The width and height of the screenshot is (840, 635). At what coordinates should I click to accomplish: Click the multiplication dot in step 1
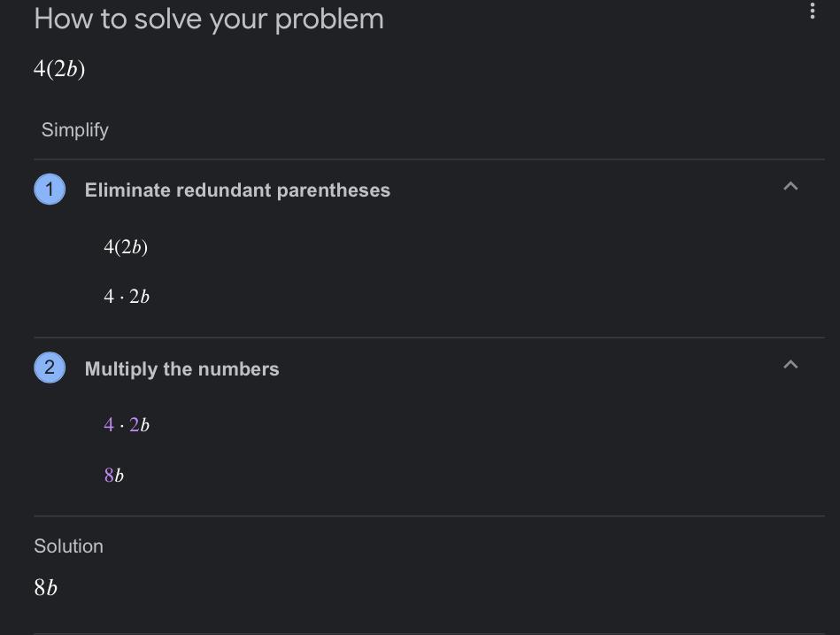point(121,298)
